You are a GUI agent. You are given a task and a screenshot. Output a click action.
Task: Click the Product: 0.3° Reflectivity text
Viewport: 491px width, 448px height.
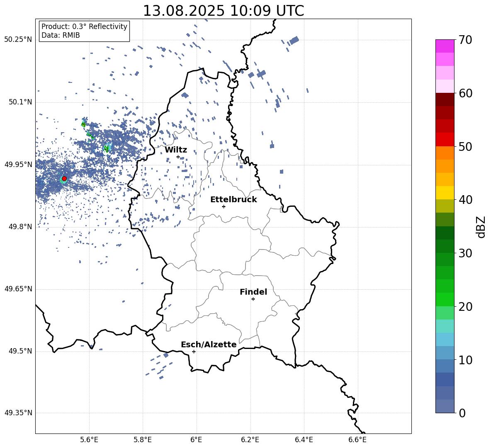(84, 27)
